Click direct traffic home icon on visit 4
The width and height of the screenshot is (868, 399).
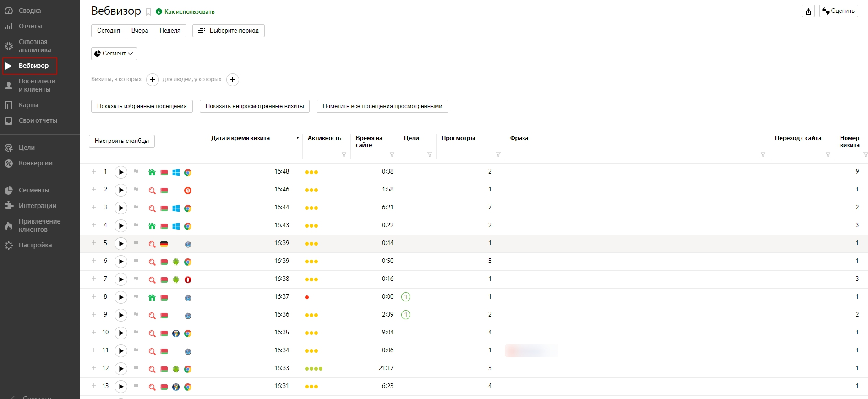152,226
